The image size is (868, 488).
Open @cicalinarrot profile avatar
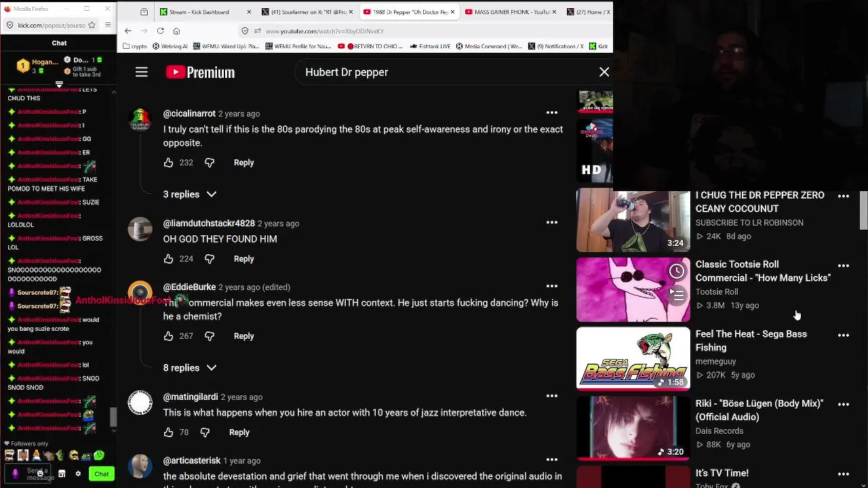tap(140, 119)
